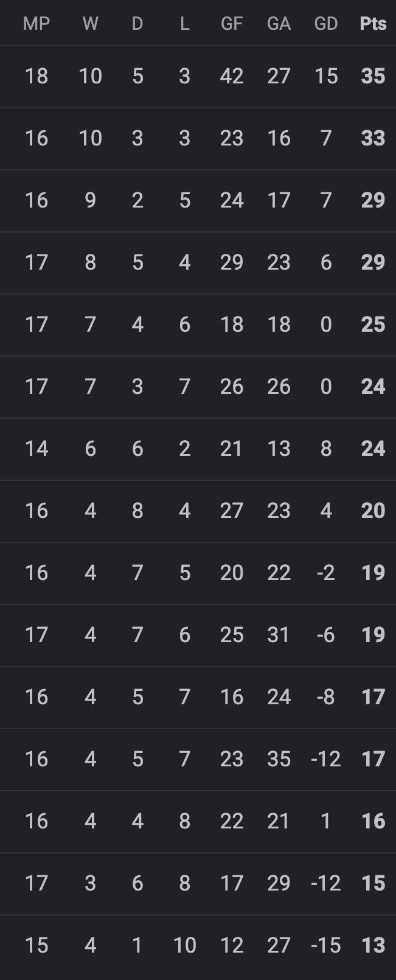This screenshot has height=980, width=396.
Task: Click the L column header
Action: pos(184,24)
